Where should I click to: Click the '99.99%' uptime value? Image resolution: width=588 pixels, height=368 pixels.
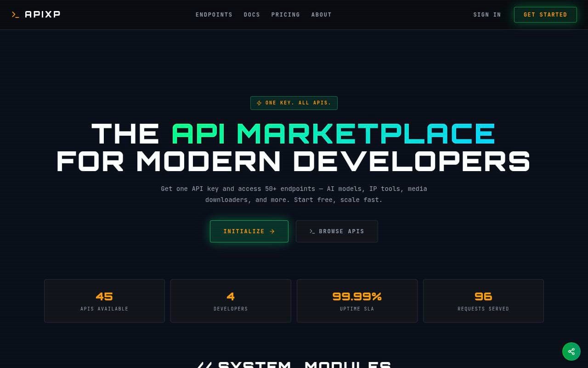tap(357, 296)
